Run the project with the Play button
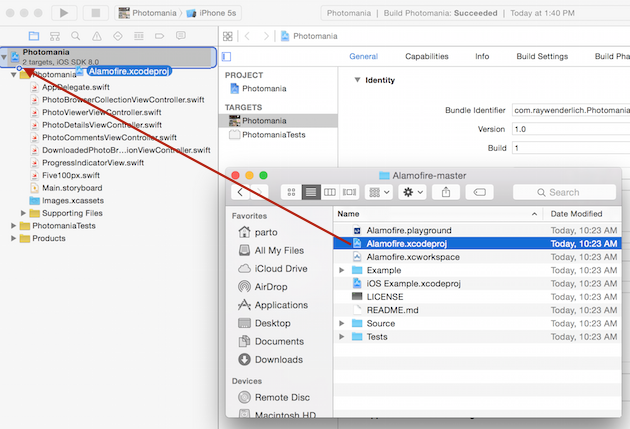630x429 pixels. [x=64, y=13]
